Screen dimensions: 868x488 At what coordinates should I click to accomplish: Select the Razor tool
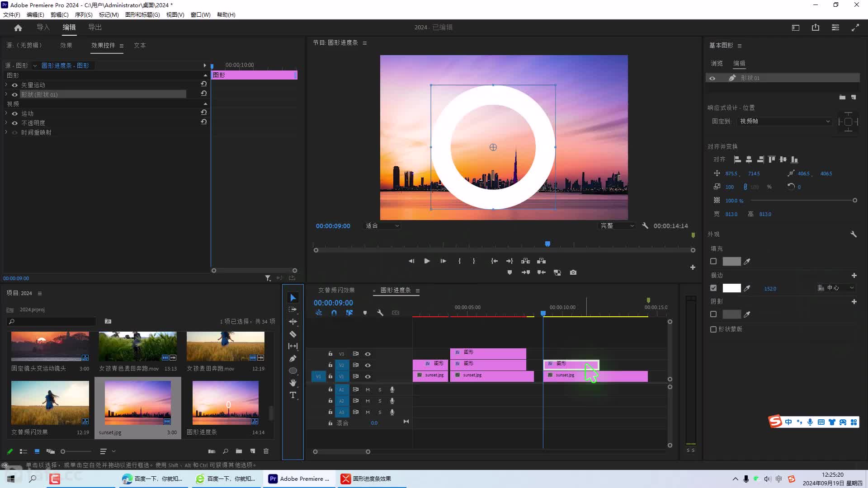point(293,334)
